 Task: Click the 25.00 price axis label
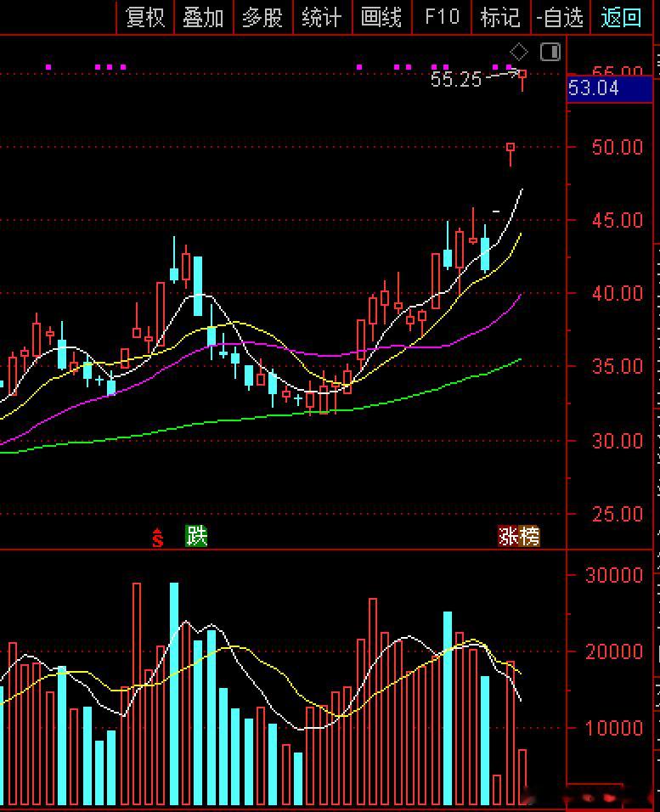pos(617,514)
